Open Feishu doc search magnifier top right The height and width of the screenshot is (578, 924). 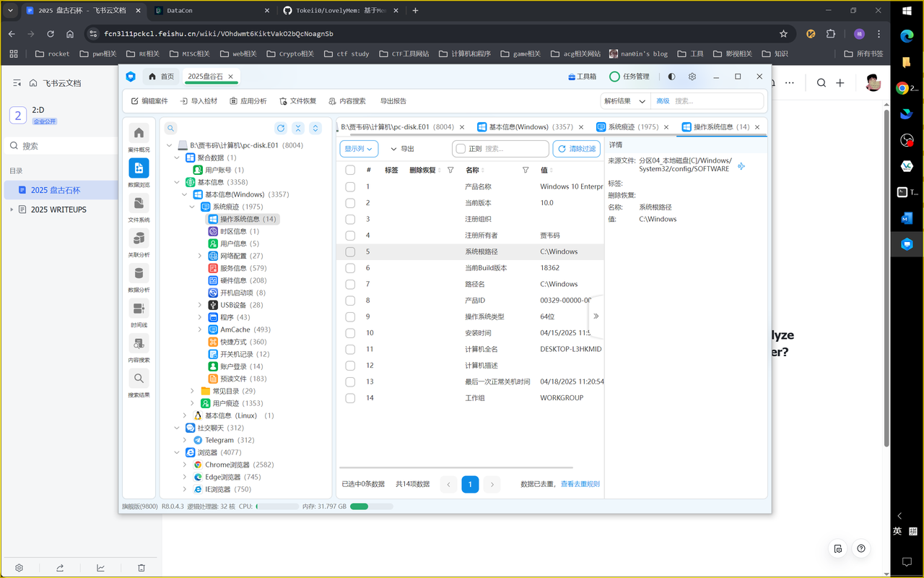click(821, 83)
